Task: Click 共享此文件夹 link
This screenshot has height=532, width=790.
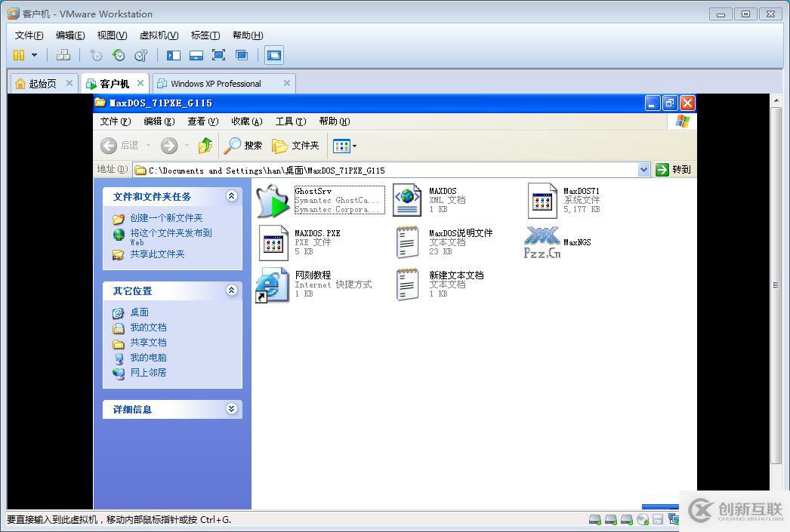Action: coord(157,254)
